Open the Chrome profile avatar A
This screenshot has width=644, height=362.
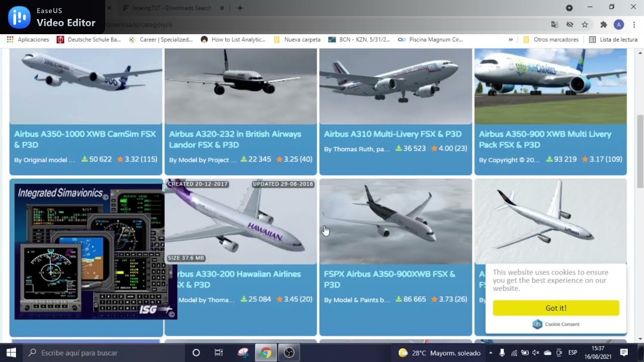[x=619, y=25]
